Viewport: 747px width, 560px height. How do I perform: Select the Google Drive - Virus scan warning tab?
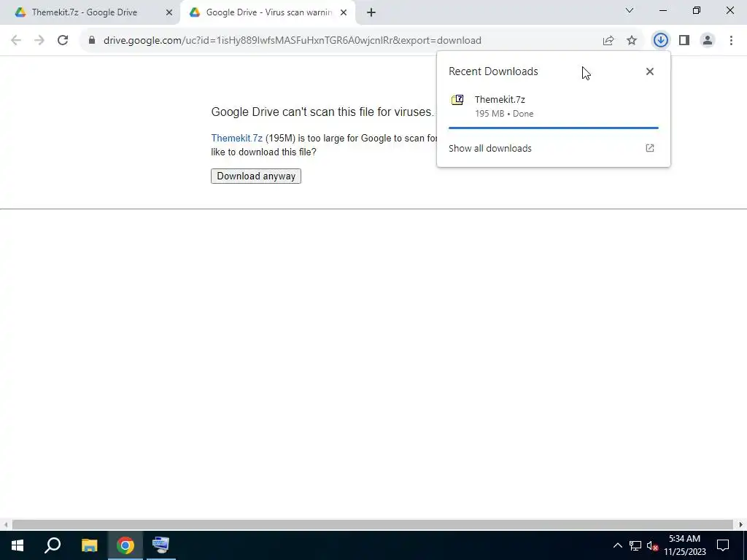267,12
